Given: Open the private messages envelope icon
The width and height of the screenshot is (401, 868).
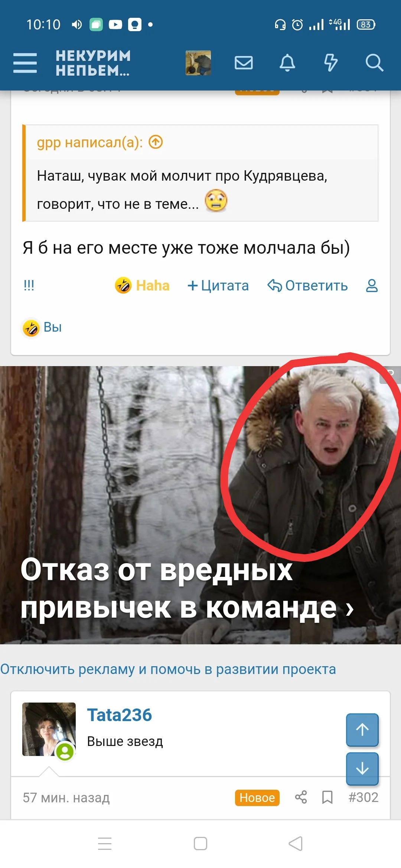Looking at the screenshot, I should (x=244, y=63).
